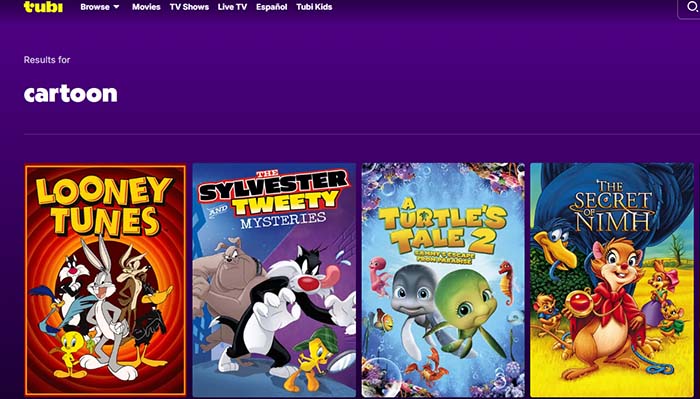Choose The Secret of NIMH poster

612,280
